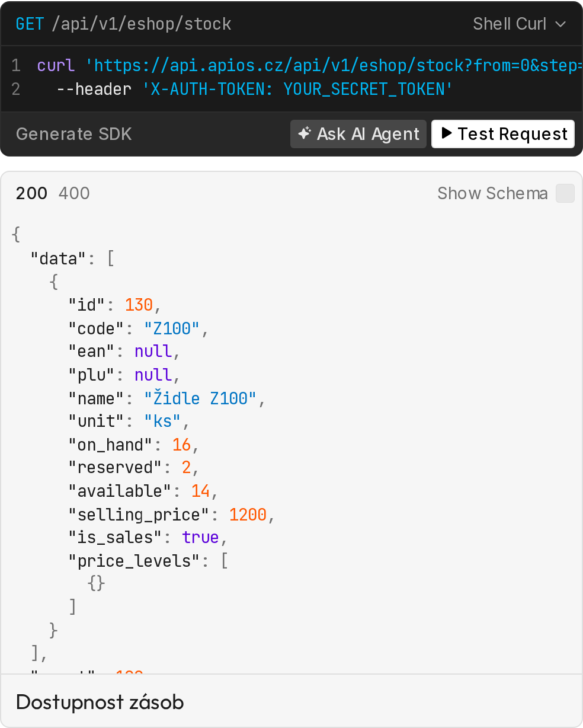Click the chevron next to Shell Curl
This screenshot has height=728, width=583.
point(560,24)
